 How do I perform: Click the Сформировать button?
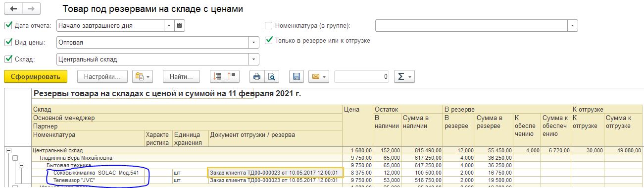pyautogui.click(x=35, y=77)
